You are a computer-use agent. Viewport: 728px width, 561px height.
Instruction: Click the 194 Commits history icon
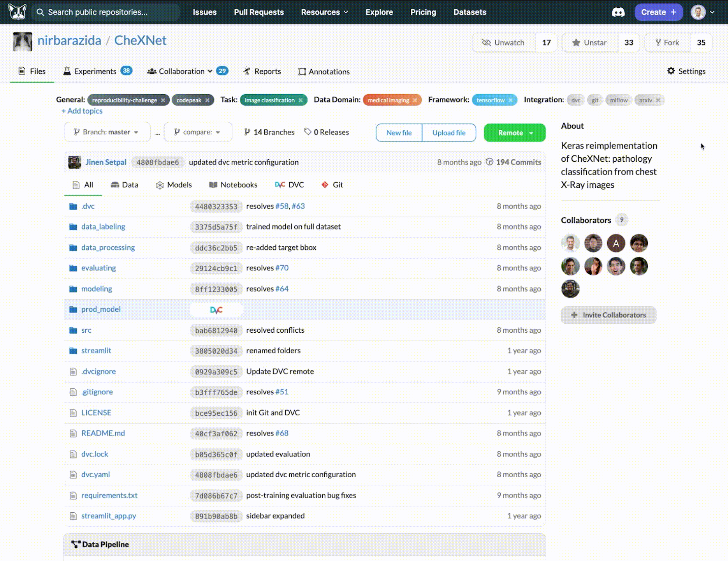[x=490, y=162]
